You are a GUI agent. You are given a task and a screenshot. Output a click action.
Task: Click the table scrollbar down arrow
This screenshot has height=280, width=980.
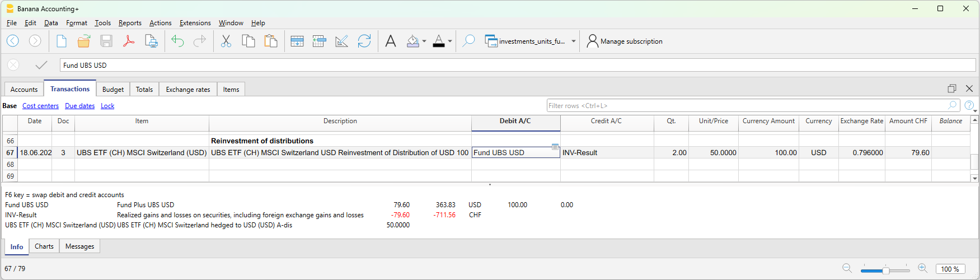click(975, 178)
